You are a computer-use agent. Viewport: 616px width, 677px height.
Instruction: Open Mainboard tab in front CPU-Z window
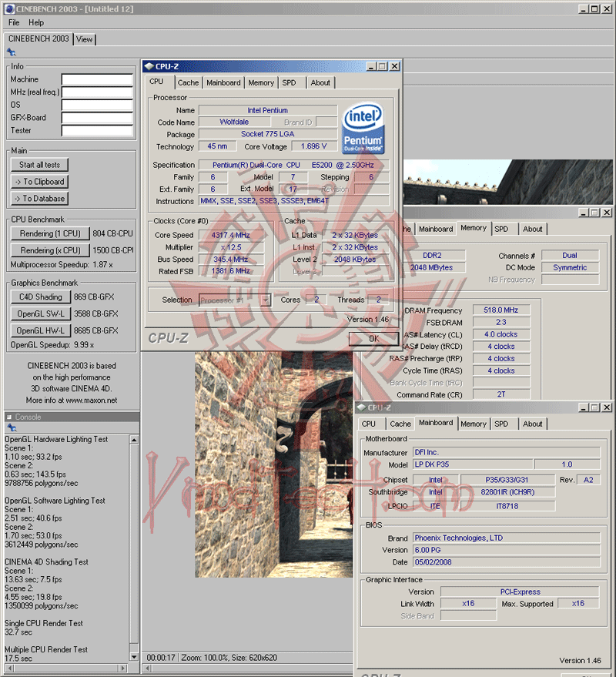pyautogui.click(x=223, y=82)
